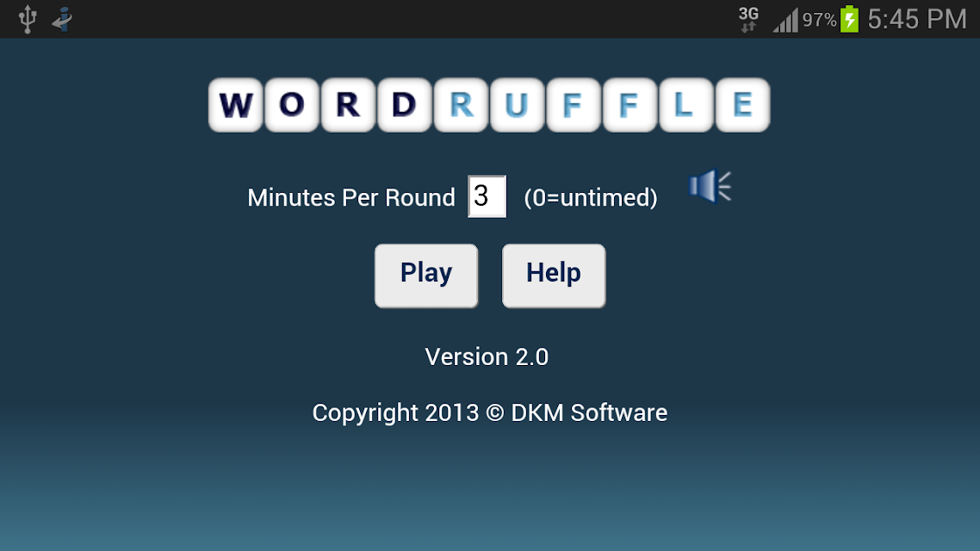Tap the light-blue R letter tile
Image resolution: width=980 pixels, height=551 pixels.
pyautogui.click(x=461, y=105)
